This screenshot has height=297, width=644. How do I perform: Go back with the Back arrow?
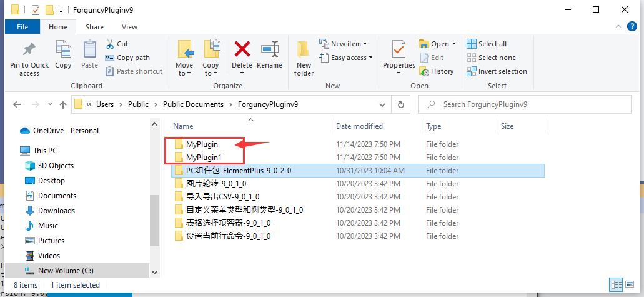[x=17, y=104]
